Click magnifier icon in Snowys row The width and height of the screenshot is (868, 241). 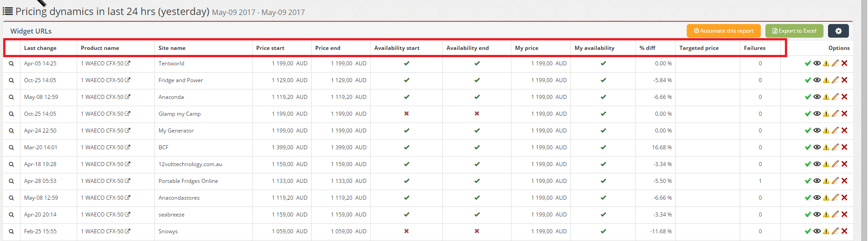coord(11,231)
